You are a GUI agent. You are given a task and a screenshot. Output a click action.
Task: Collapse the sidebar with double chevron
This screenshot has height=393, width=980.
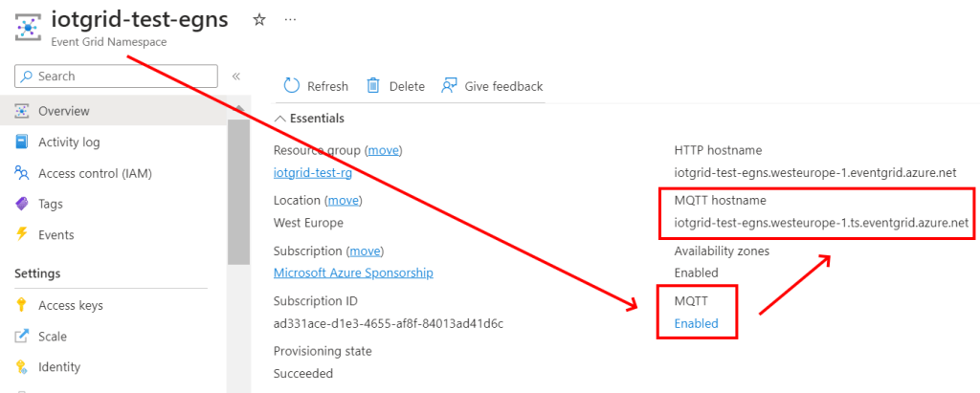[235, 76]
